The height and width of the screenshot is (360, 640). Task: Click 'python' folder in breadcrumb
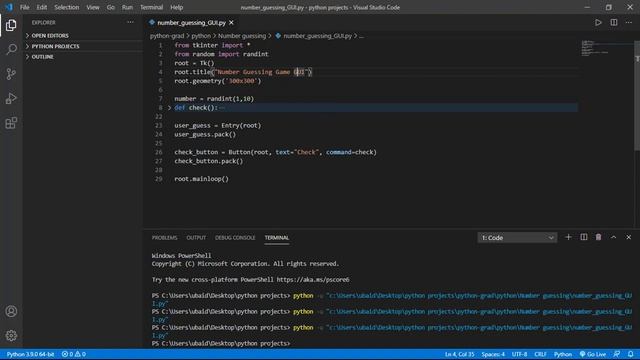click(201, 36)
